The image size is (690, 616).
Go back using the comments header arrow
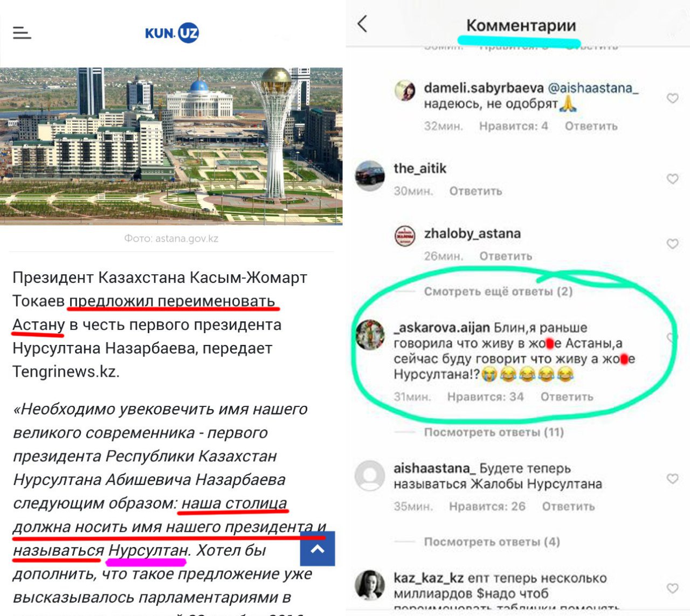pos(362,24)
